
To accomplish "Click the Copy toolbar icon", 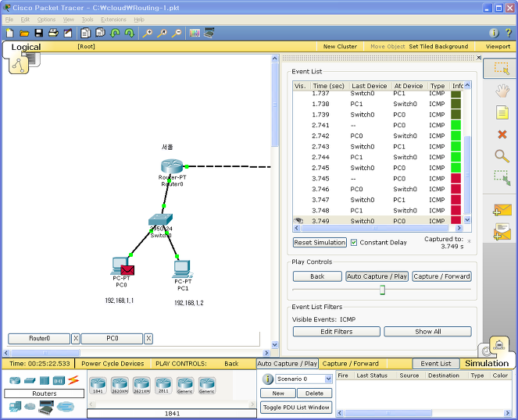I will point(86,33).
